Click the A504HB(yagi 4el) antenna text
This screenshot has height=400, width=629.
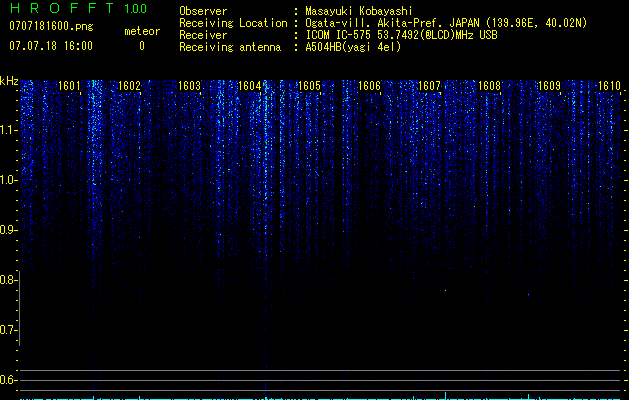pos(353,47)
